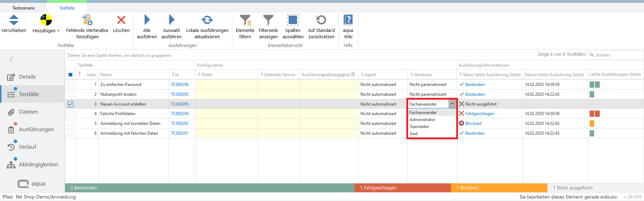Viewport: 644px width, 201px height.
Task: Reset layout with Auf Standard zurücksetzen
Action: [x=321, y=20]
